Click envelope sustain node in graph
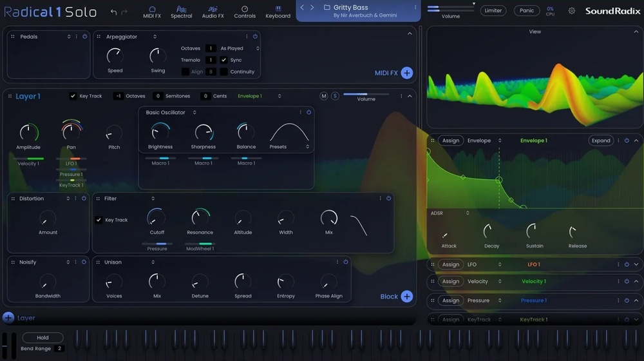This screenshot has width=644, height=361. point(498,180)
